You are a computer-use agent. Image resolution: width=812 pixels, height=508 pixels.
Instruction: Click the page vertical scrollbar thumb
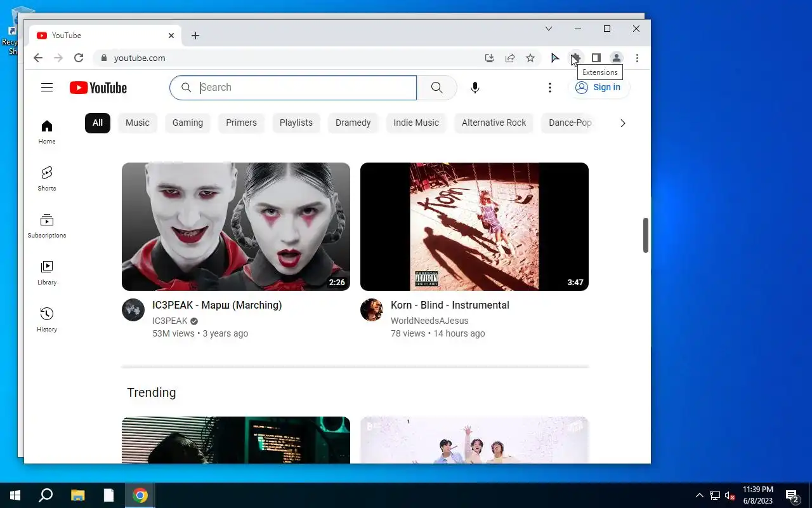[x=646, y=235]
